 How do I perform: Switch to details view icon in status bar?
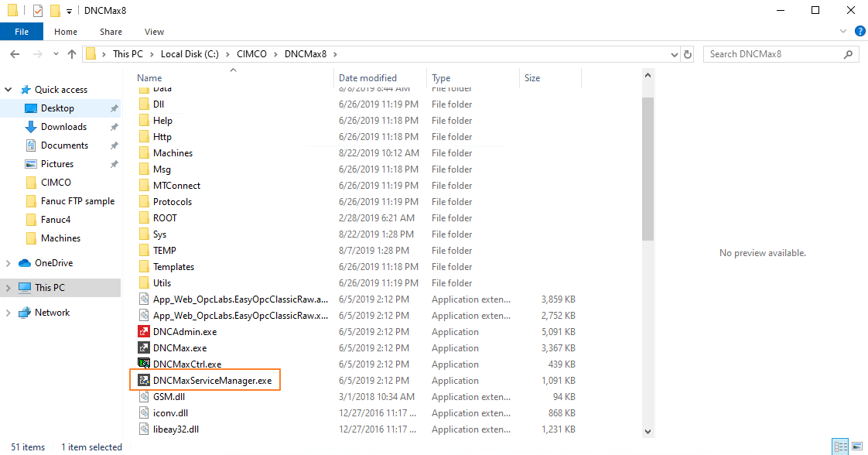pos(840,446)
